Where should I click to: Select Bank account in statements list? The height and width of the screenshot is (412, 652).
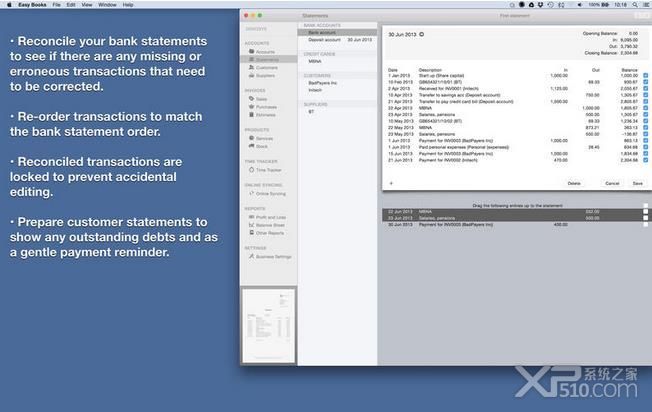338,32
